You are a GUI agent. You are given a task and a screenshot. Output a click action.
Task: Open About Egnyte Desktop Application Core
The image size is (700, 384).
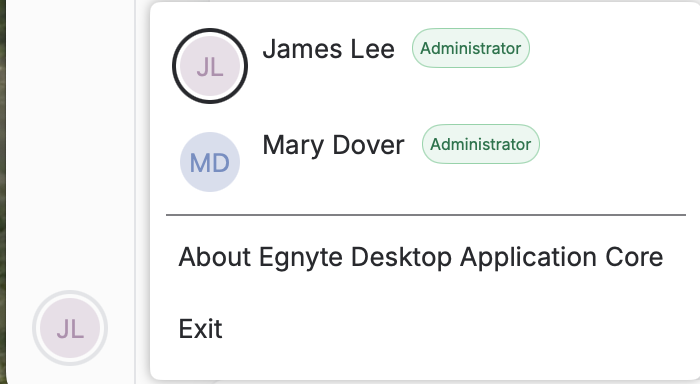click(x=421, y=257)
